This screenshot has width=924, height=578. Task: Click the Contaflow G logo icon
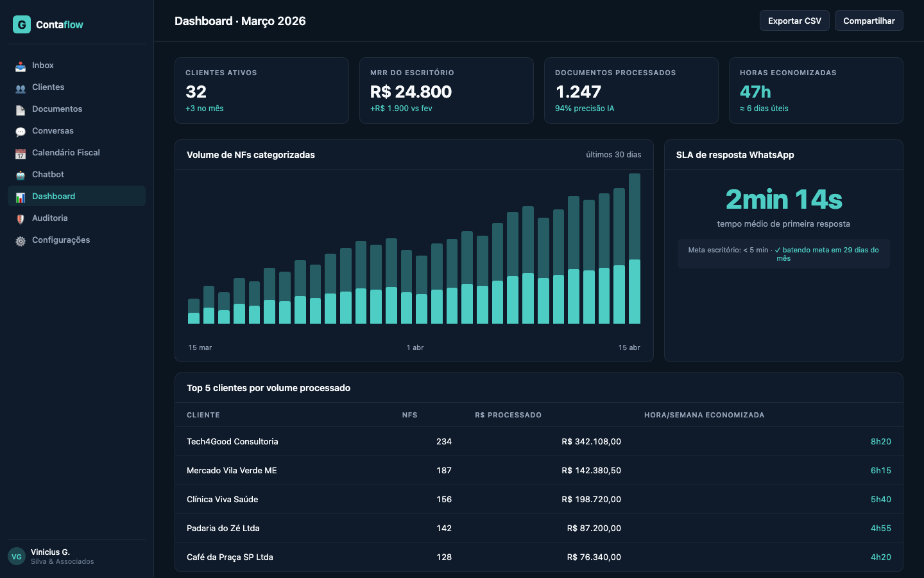[x=21, y=24]
